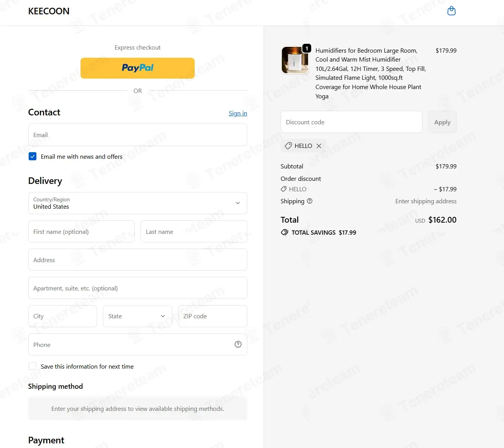Click the humidifier product thumbnail
The width and height of the screenshot is (504, 448).
(295, 60)
